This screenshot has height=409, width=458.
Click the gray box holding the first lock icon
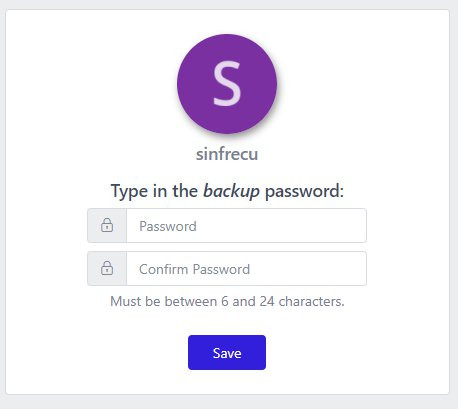[x=107, y=226]
